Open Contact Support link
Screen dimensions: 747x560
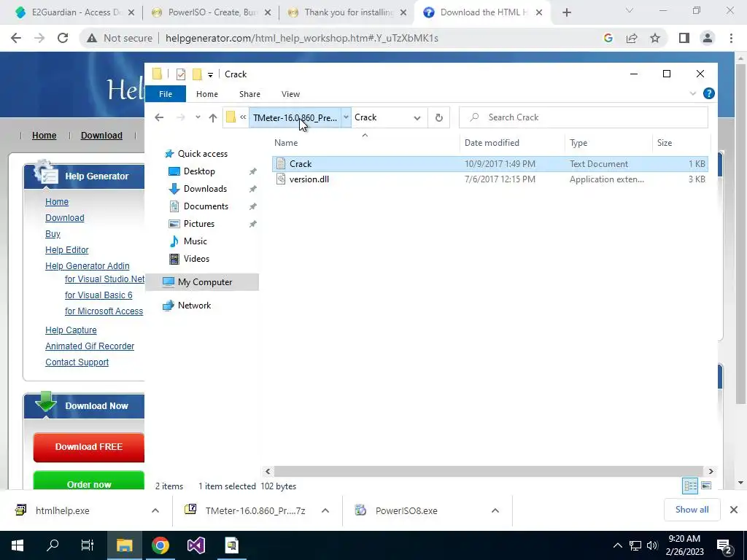point(77,362)
